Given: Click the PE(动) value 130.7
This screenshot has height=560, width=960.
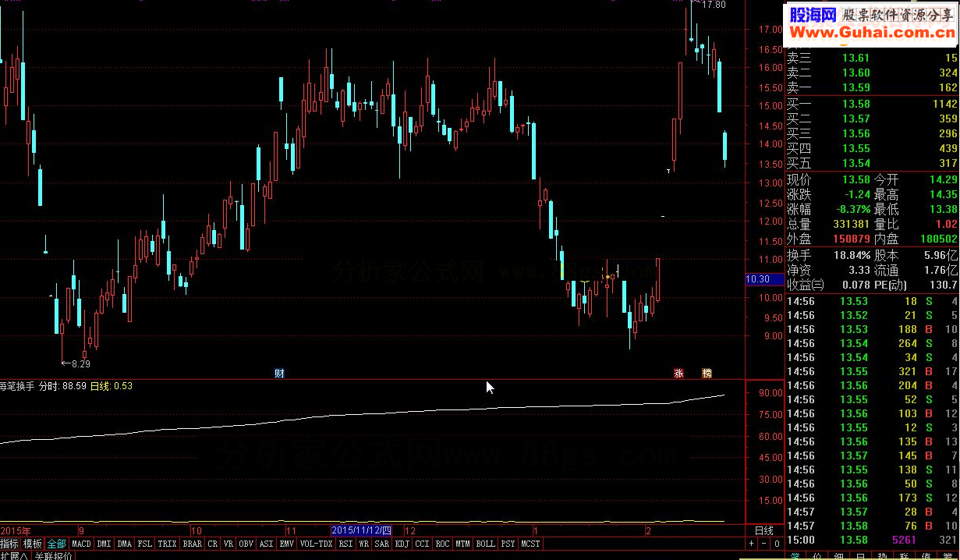Looking at the screenshot, I should pyautogui.click(x=943, y=285).
